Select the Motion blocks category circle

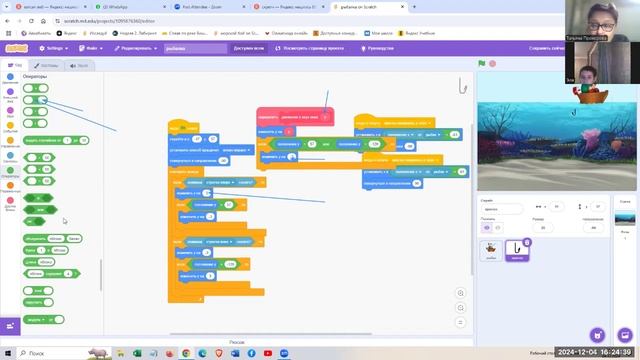click(10, 77)
